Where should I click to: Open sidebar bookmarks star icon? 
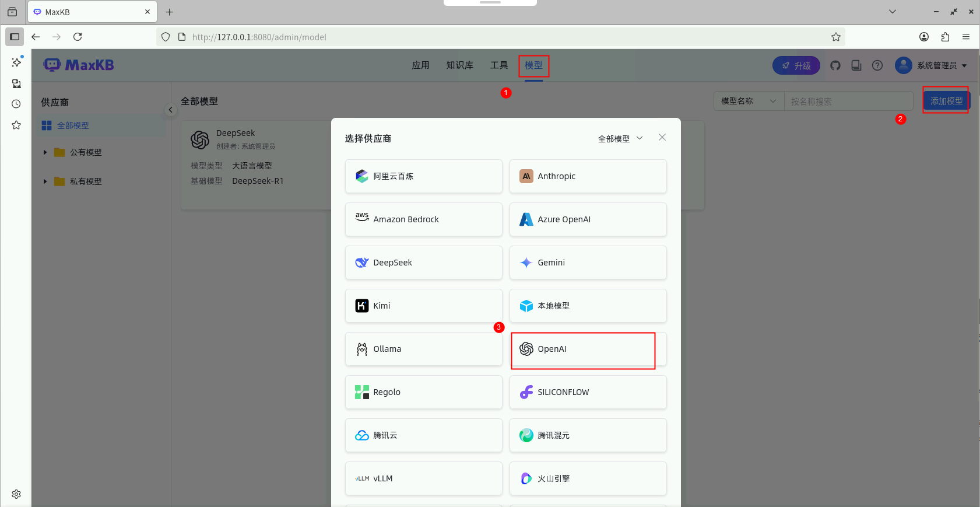point(16,125)
